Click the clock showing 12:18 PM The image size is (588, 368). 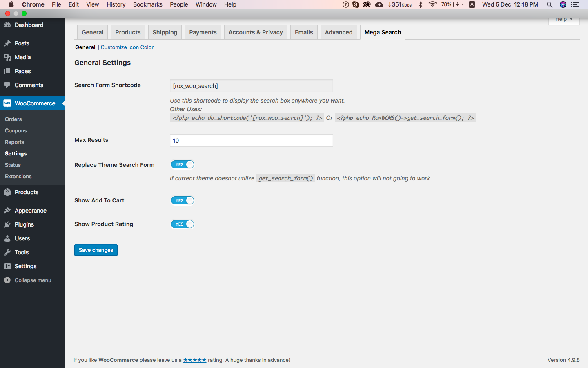pyautogui.click(x=526, y=4)
